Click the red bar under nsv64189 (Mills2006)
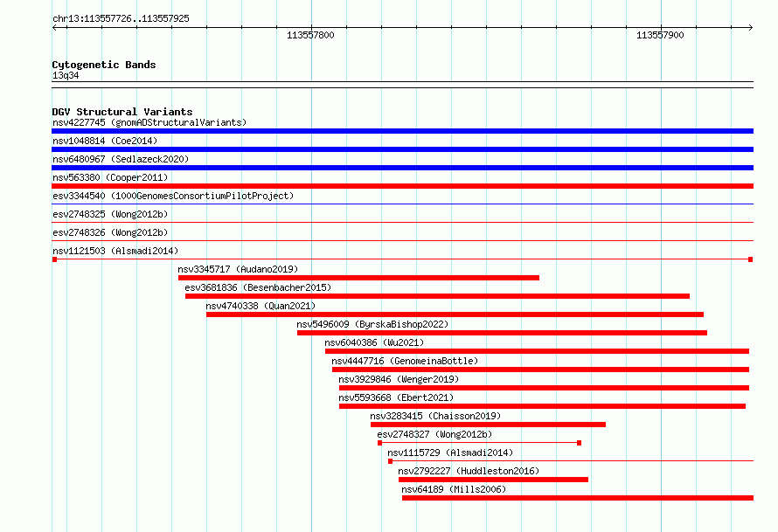Screen dimensions: 778x532 [x=578, y=498]
